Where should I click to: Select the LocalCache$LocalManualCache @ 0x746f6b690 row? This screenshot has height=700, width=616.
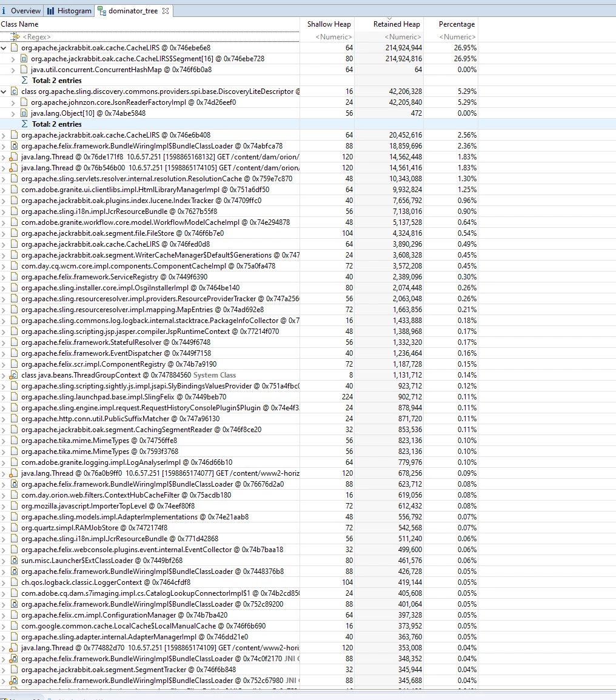[238, 626]
